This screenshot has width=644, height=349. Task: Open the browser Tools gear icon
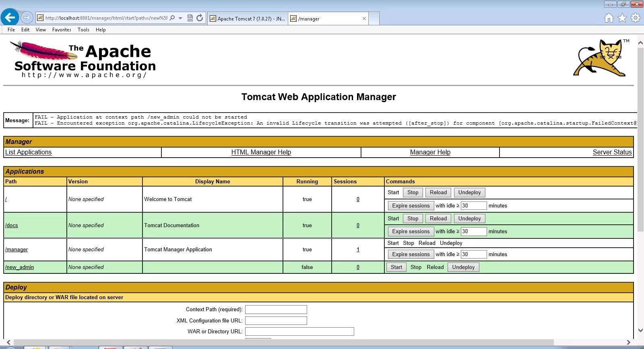point(636,18)
